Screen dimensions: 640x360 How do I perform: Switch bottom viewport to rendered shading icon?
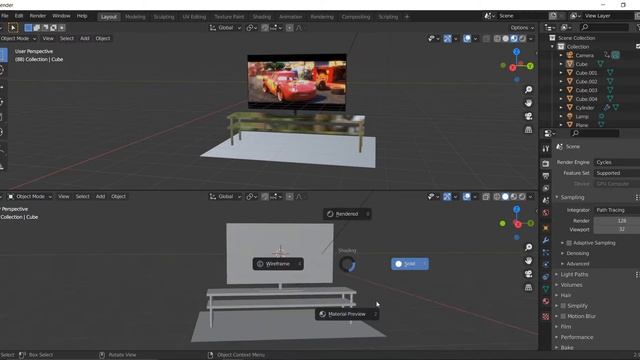click(522, 197)
